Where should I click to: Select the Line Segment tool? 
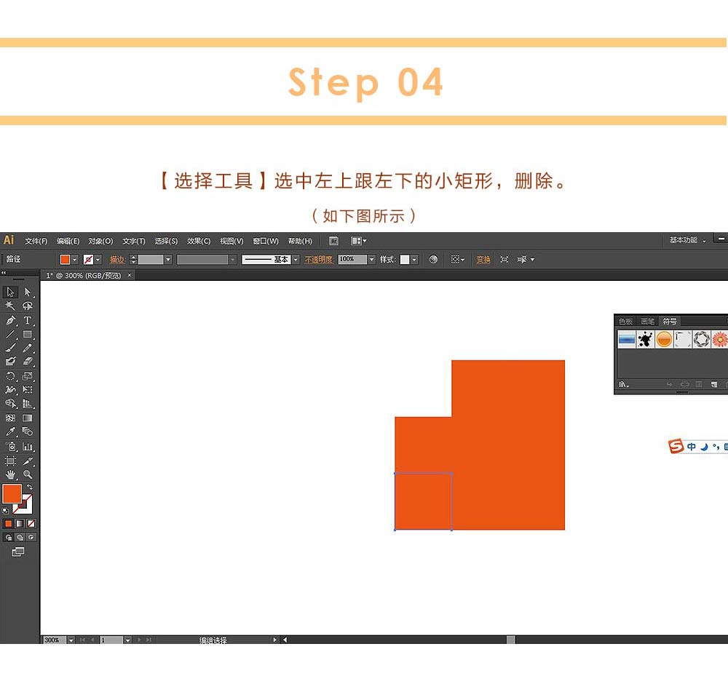pos(10,334)
